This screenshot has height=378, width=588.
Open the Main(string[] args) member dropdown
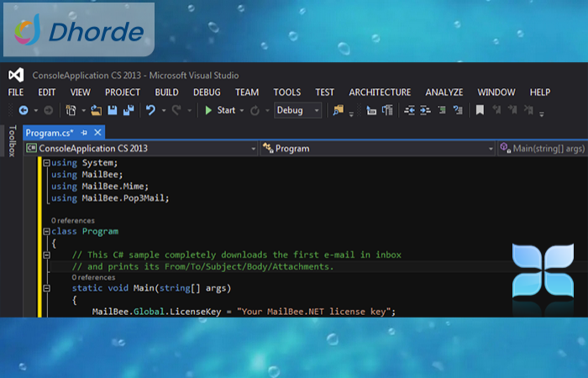[543, 149]
